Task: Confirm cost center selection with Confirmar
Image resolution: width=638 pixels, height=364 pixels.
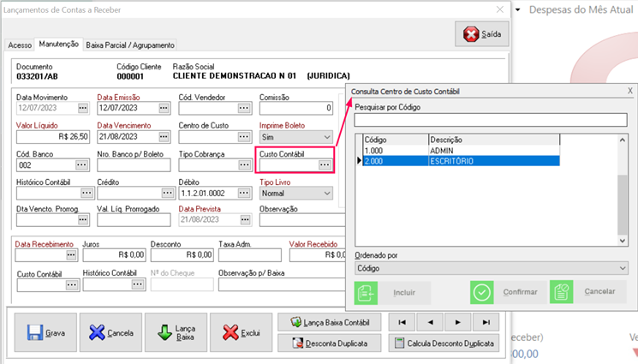Action: 508,292
